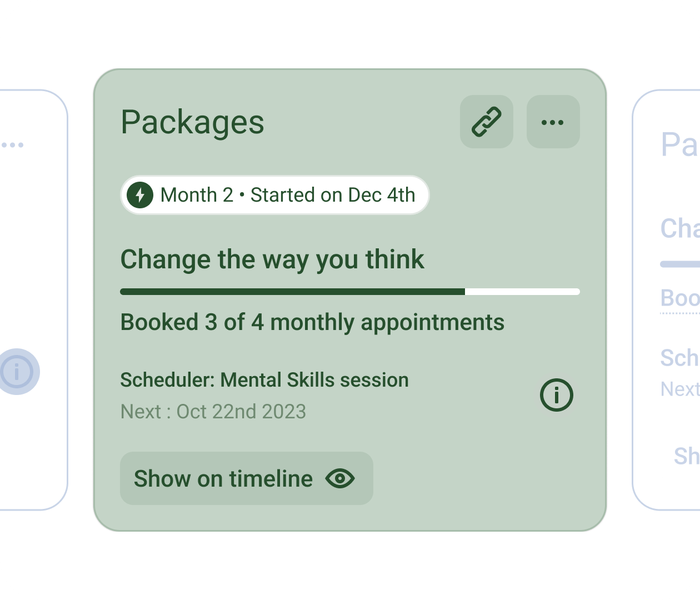Screen dimensions: 700x600
Task: Click the appointments progress bar
Action: pyautogui.click(x=350, y=291)
